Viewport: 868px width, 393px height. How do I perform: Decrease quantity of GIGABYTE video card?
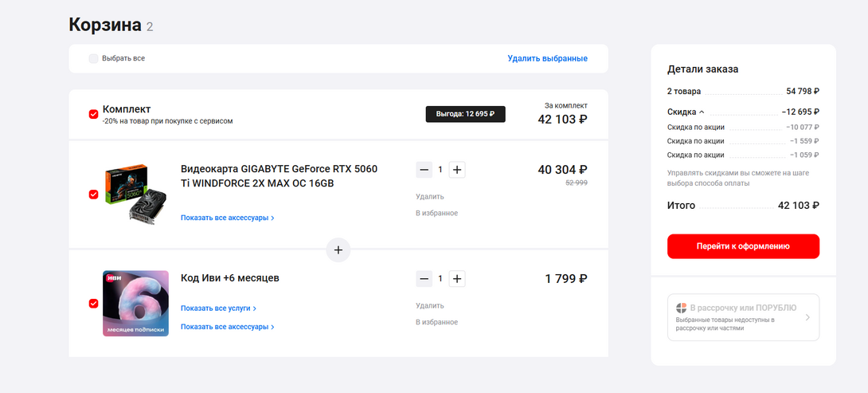[x=424, y=170]
